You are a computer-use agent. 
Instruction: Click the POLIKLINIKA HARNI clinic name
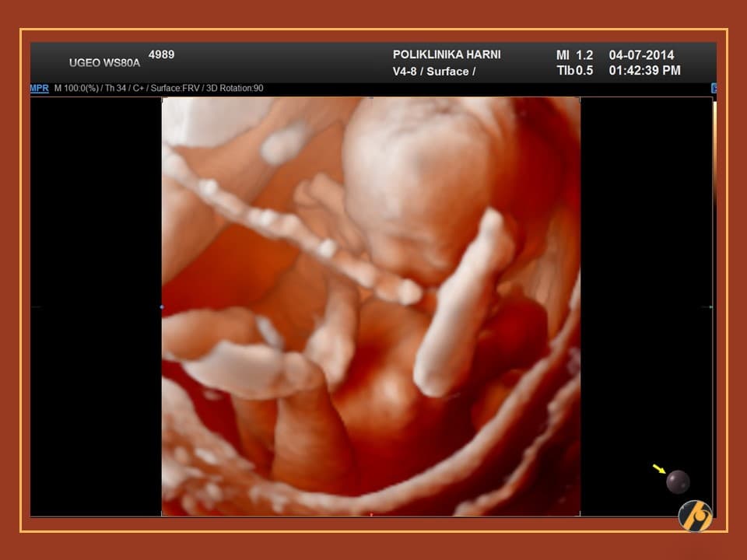tap(447, 54)
